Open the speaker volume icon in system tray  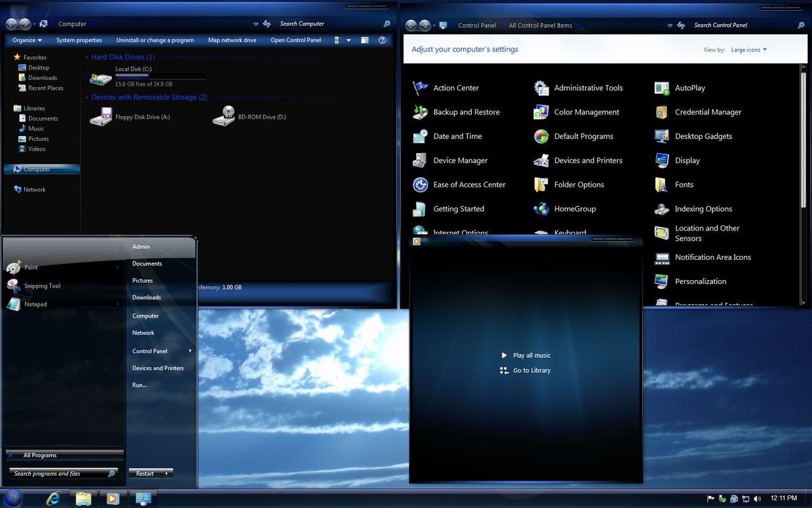757,499
